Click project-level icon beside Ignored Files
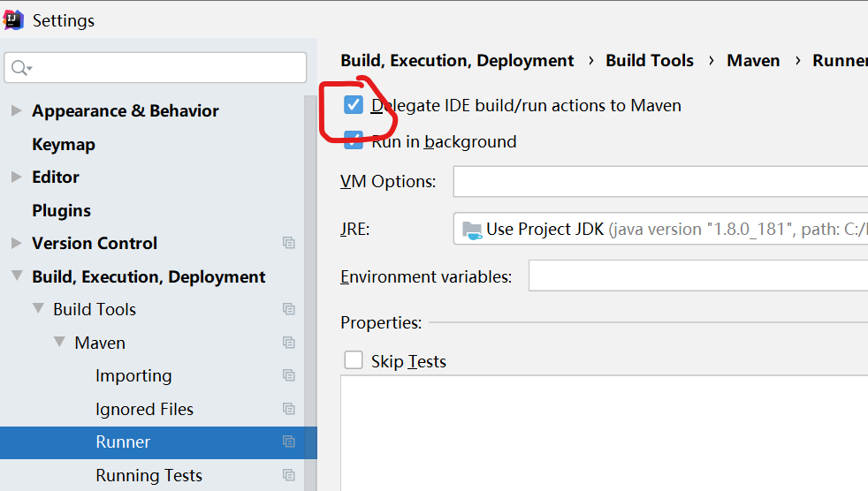Viewport: 868px width, 491px height. pyautogui.click(x=288, y=409)
